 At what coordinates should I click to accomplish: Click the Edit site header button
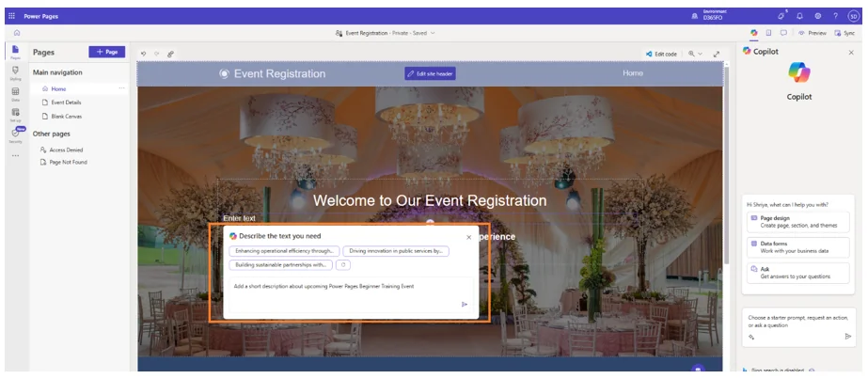coord(430,73)
